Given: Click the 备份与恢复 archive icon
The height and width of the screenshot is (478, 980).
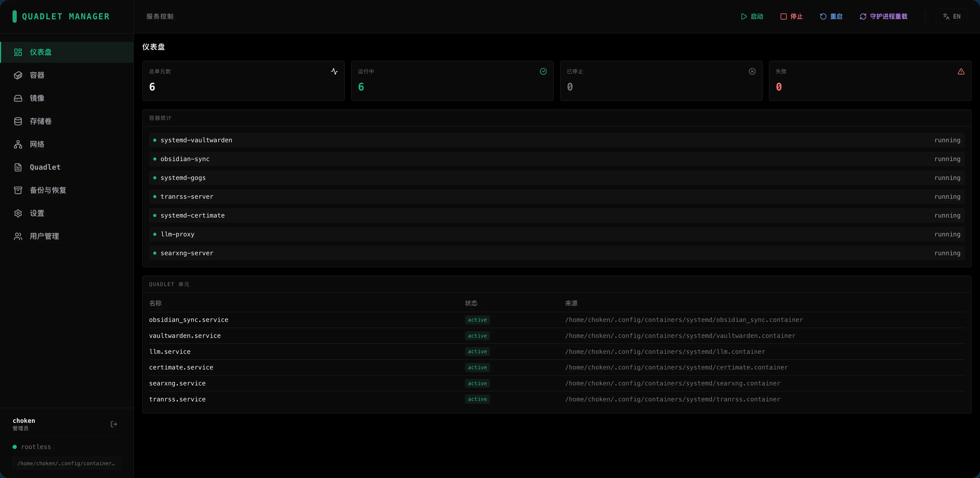Looking at the screenshot, I should (x=18, y=190).
